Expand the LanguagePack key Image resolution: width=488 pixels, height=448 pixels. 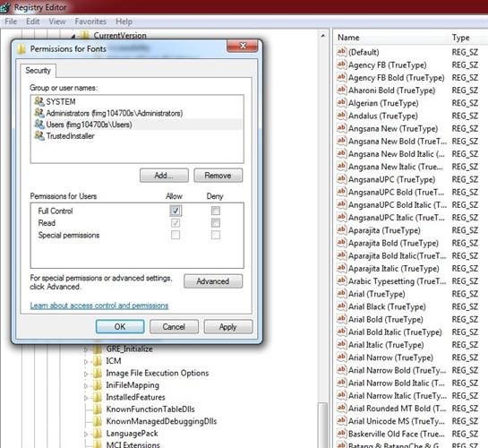pyautogui.click(x=86, y=434)
